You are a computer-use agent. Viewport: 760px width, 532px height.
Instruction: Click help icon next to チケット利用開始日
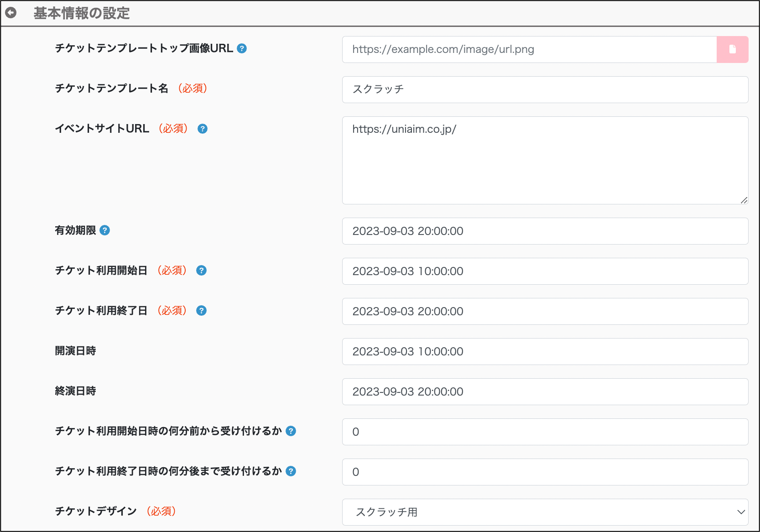click(201, 271)
